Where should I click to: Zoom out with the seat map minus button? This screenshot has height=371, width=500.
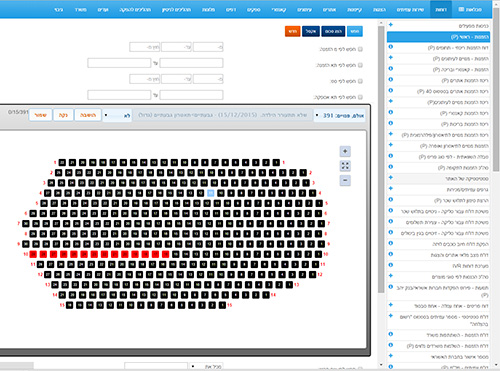click(x=345, y=180)
